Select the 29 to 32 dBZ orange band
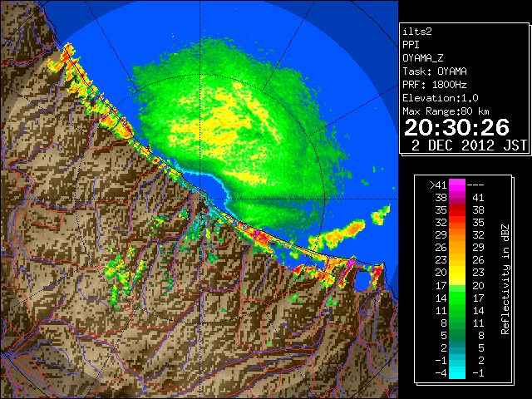 [457, 234]
